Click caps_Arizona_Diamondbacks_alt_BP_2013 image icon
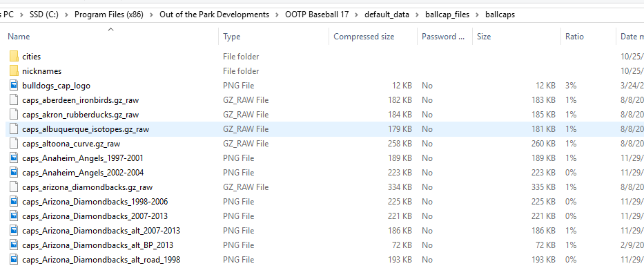644x266 pixels. (x=14, y=245)
